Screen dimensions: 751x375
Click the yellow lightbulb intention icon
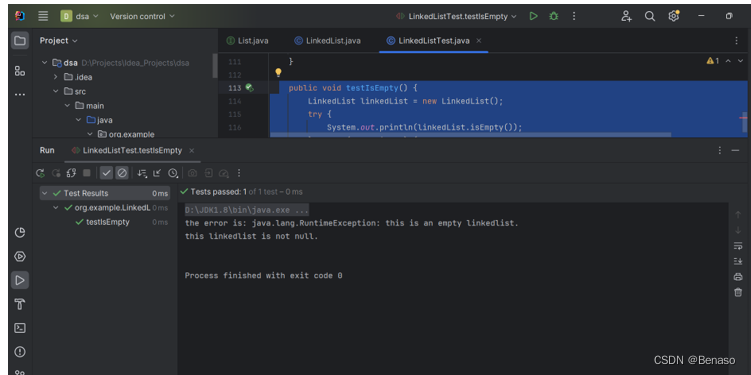click(278, 73)
